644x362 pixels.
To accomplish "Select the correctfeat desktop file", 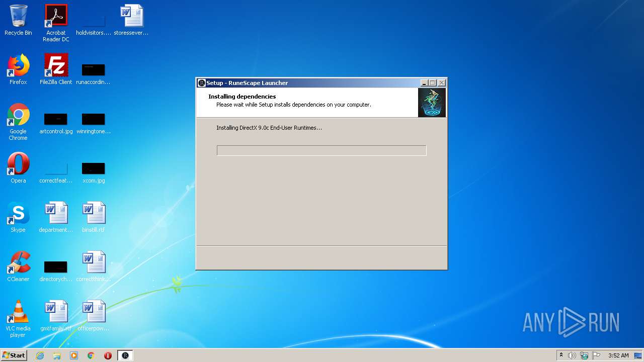I will pyautogui.click(x=56, y=172).
